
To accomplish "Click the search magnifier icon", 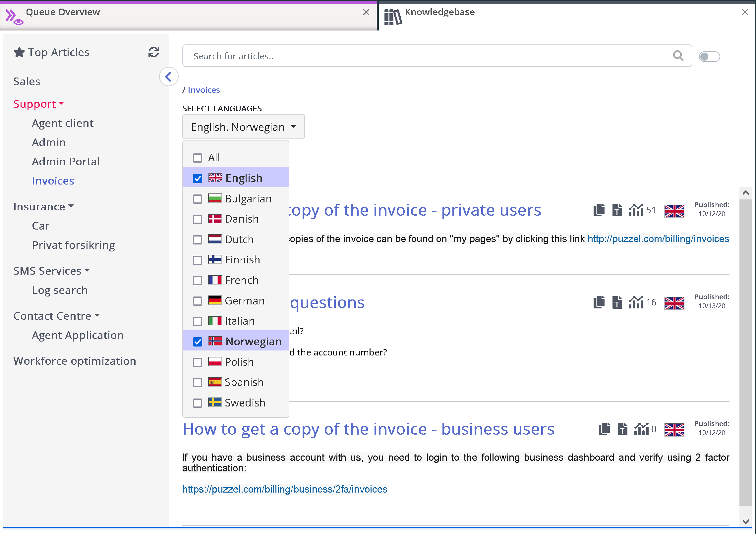I will point(678,56).
